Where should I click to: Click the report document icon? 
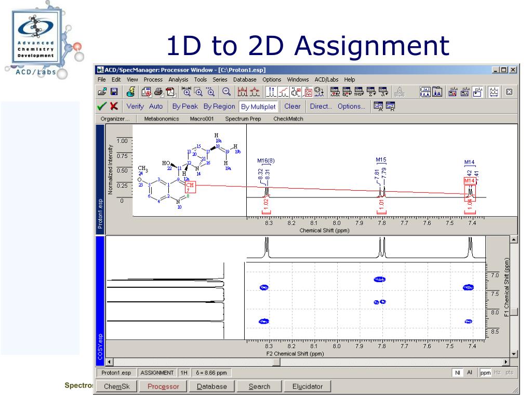click(x=147, y=91)
